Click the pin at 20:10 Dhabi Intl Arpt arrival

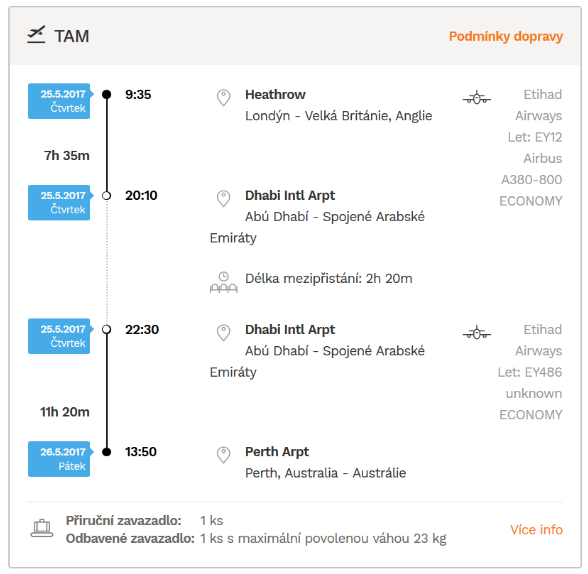pyautogui.click(x=224, y=198)
